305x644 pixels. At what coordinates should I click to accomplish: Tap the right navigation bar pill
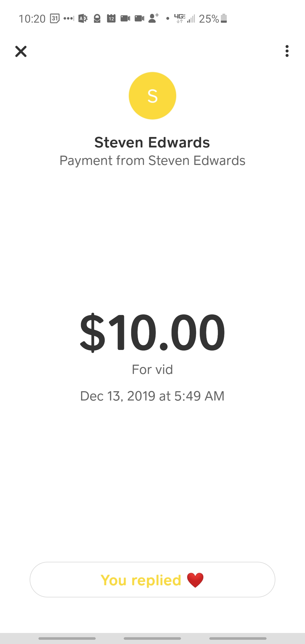238,638
